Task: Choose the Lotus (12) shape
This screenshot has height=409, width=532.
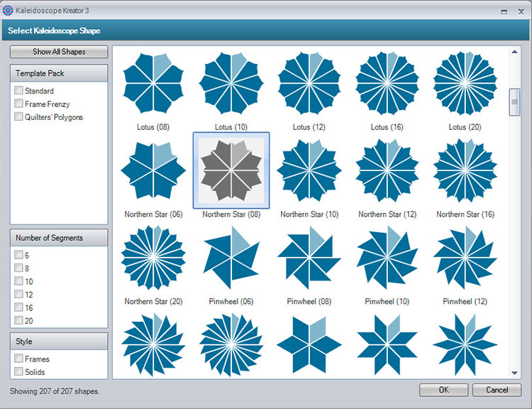Action: click(x=309, y=84)
